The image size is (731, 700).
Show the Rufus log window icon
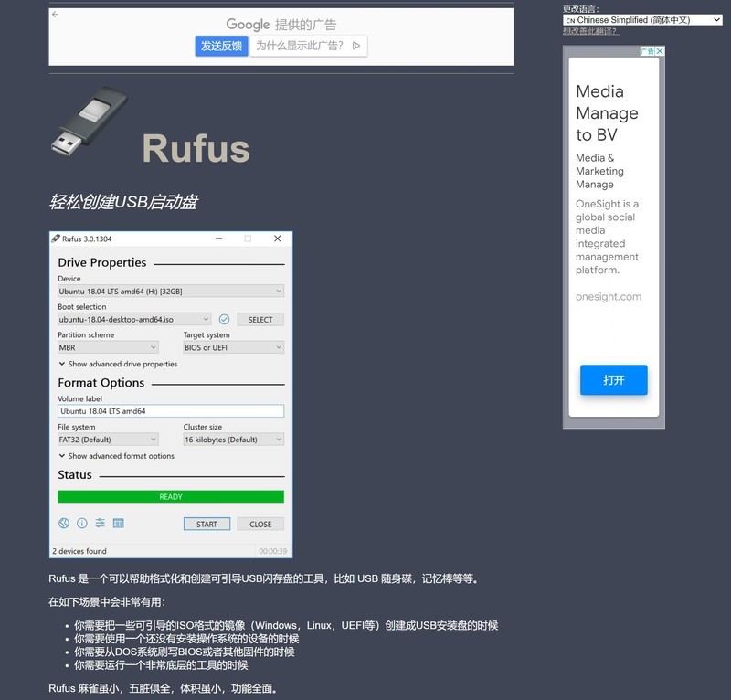pyautogui.click(x=119, y=524)
